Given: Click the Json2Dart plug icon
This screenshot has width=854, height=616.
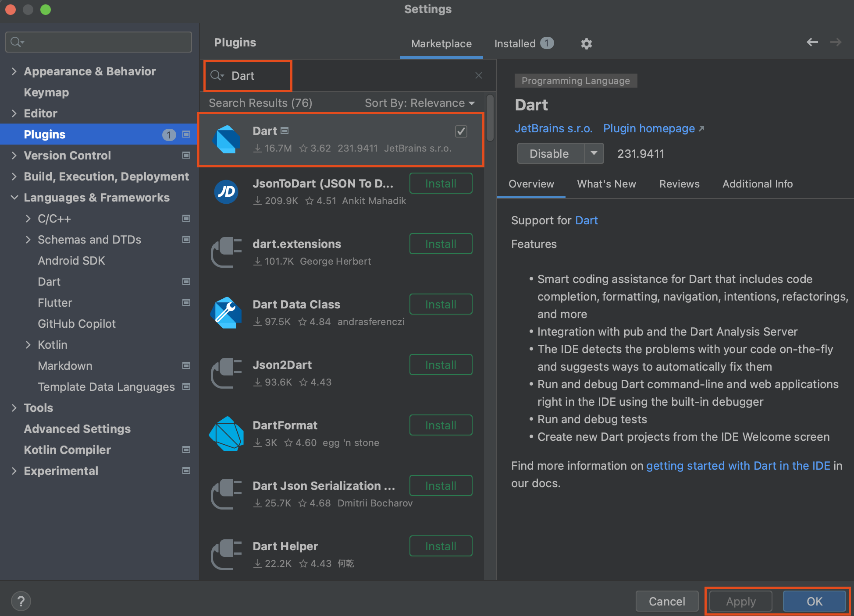Looking at the screenshot, I should 226,373.
